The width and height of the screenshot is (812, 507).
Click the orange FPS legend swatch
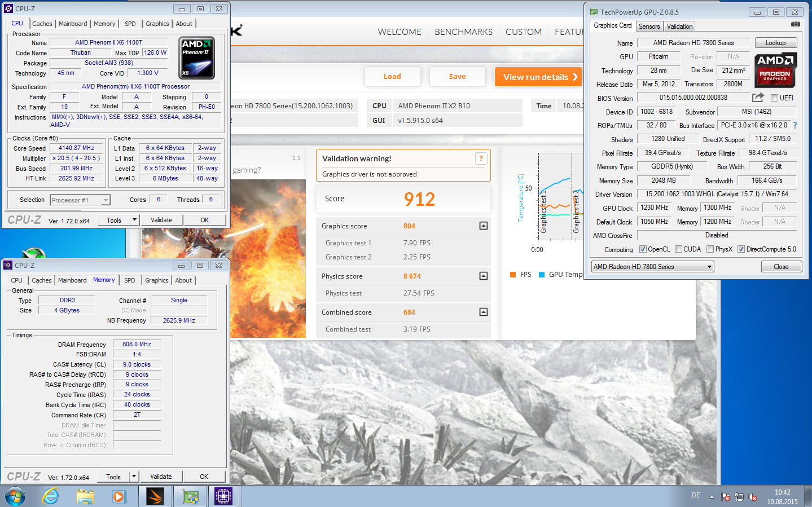(513, 275)
